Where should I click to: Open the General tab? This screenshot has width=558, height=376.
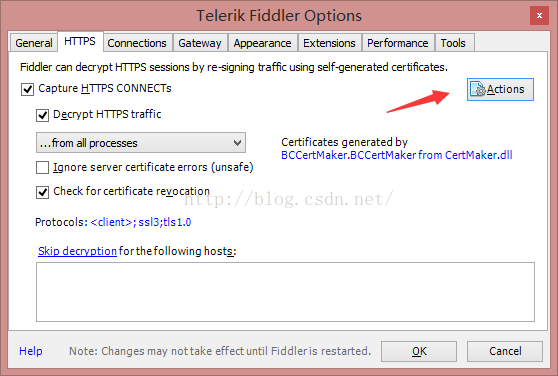34,43
